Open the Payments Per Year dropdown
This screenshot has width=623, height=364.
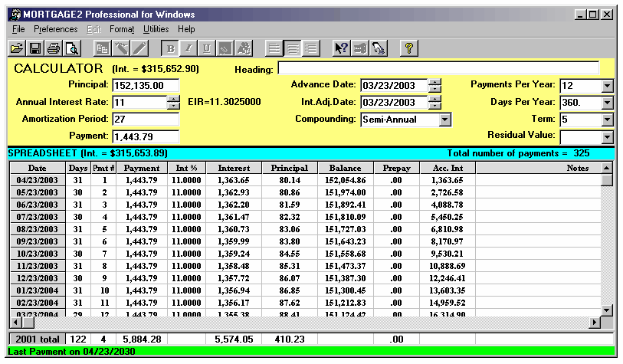(x=607, y=85)
